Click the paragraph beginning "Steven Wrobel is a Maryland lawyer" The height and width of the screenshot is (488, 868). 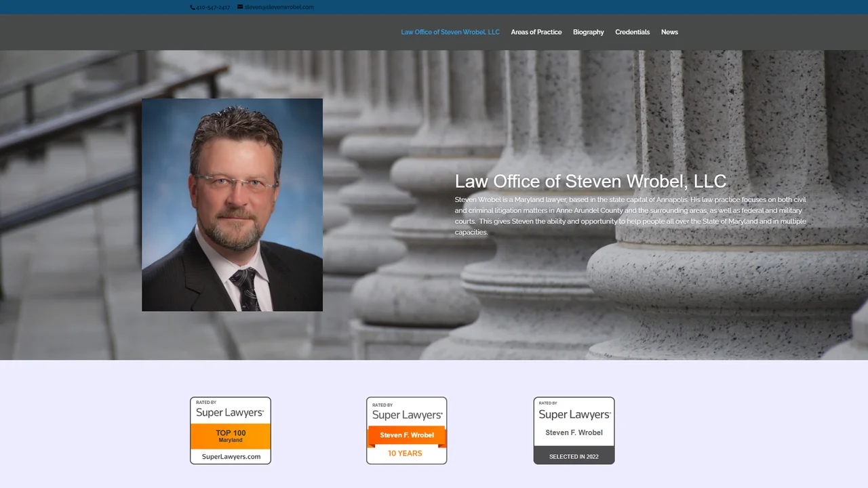(631, 216)
